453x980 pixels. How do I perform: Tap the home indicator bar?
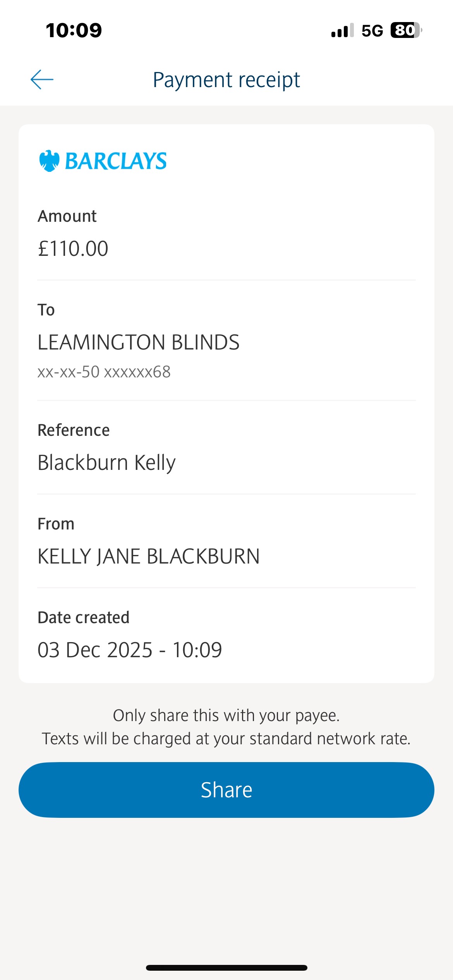[x=226, y=968]
